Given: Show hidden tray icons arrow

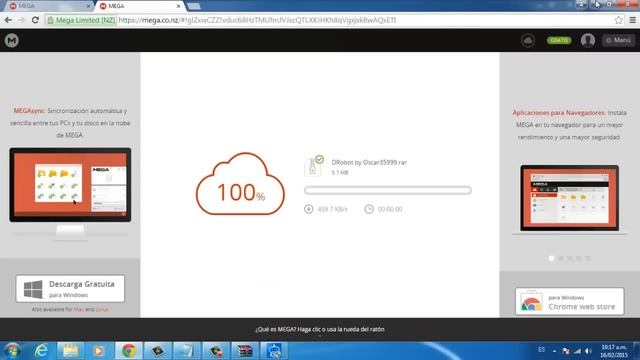Looking at the screenshot, I should (x=554, y=351).
